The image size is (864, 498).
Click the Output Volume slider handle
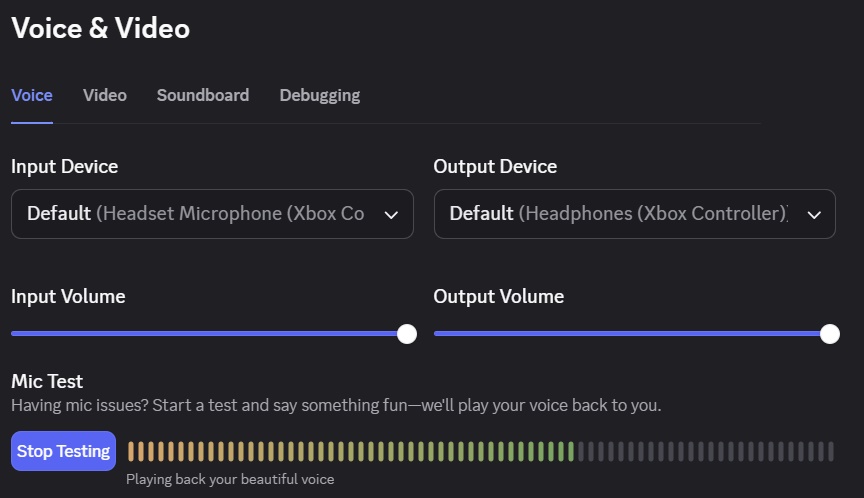point(830,334)
